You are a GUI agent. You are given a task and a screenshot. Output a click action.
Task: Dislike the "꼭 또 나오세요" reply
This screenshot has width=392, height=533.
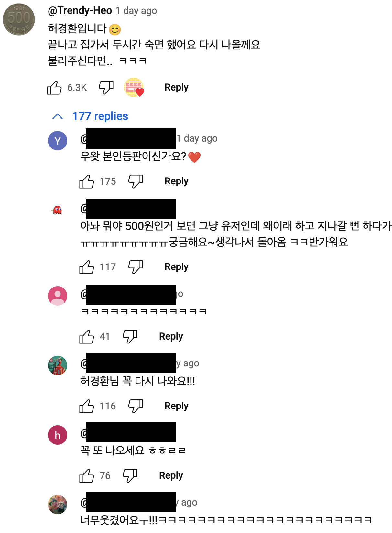131,476
